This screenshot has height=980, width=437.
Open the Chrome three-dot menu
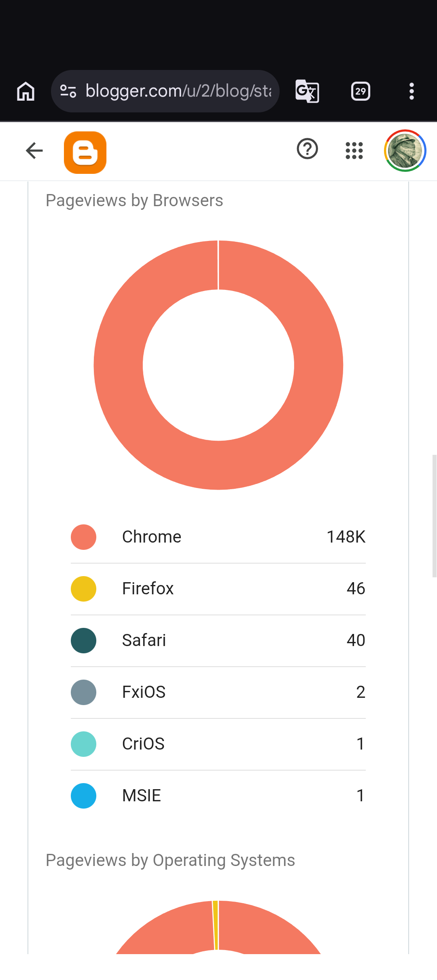point(412,91)
